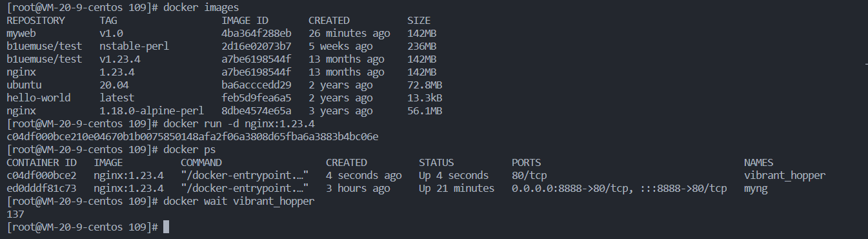This screenshot has height=239, width=868.
Task: Select the image ID 4ba364f288eb
Action: pyautogui.click(x=256, y=34)
